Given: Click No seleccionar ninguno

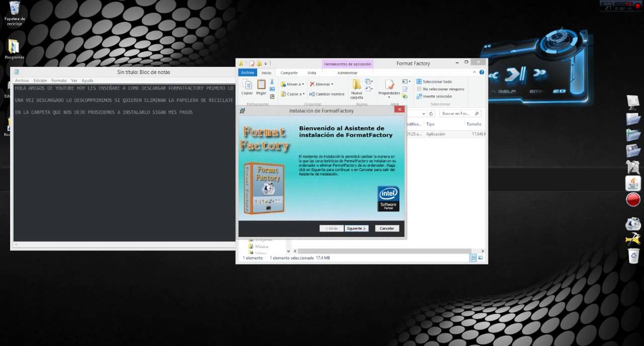Looking at the screenshot, I should pos(440,89).
